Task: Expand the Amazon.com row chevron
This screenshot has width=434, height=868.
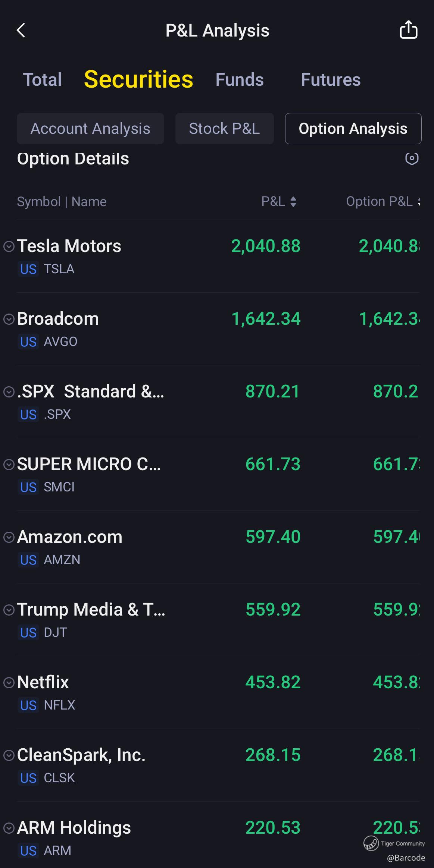Action: [x=9, y=537]
